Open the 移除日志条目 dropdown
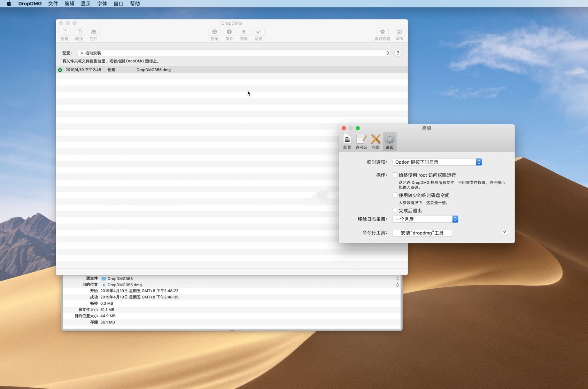The image size is (588, 389). click(x=425, y=219)
